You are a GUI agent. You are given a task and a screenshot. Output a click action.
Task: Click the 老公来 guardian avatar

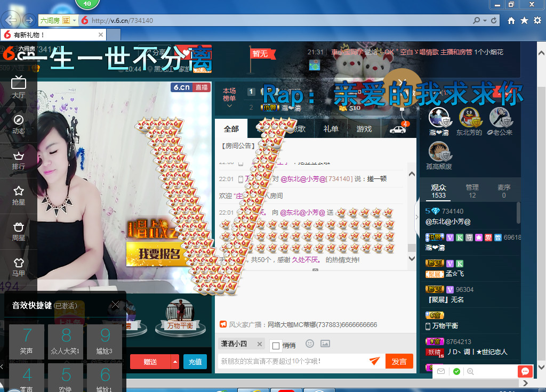(500, 118)
